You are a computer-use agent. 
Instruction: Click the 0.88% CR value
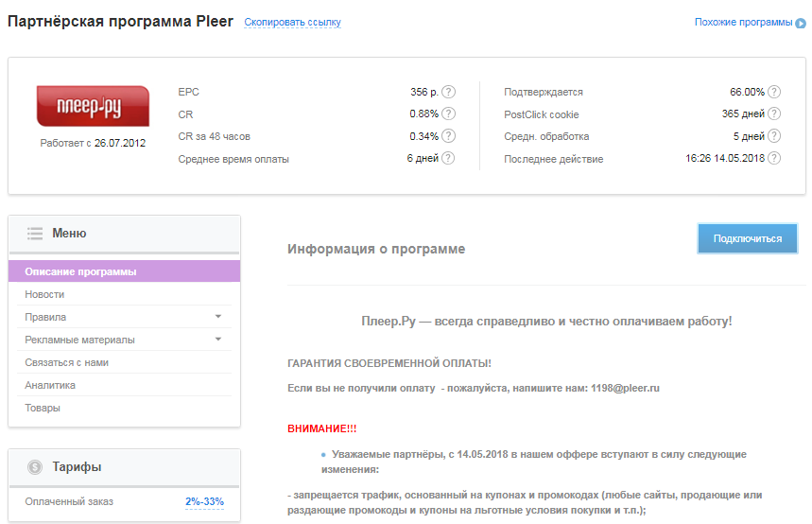424,114
